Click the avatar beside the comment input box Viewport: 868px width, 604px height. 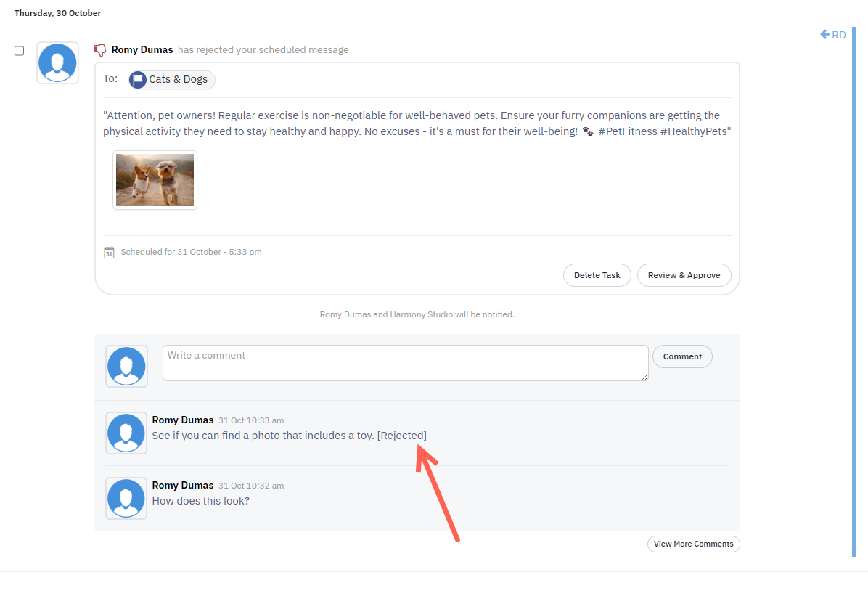tap(126, 366)
